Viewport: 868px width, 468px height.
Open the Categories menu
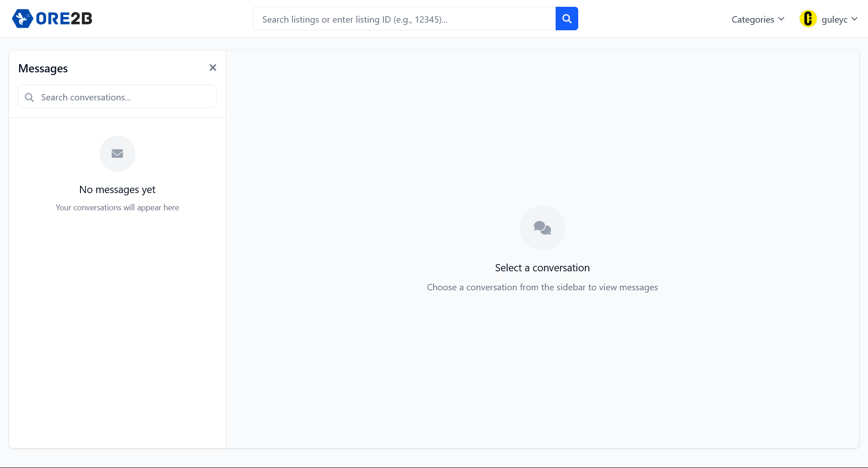coord(753,19)
